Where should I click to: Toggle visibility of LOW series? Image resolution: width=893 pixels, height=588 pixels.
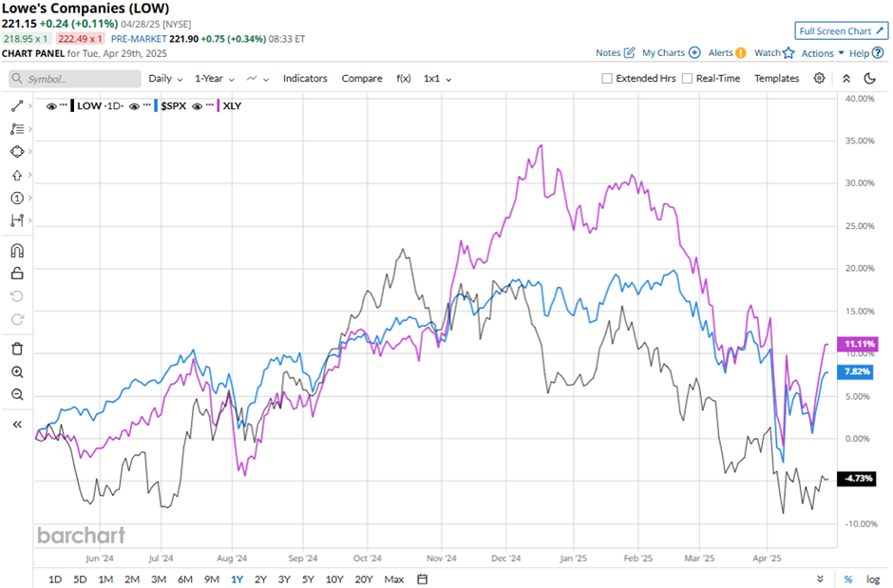[51, 105]
